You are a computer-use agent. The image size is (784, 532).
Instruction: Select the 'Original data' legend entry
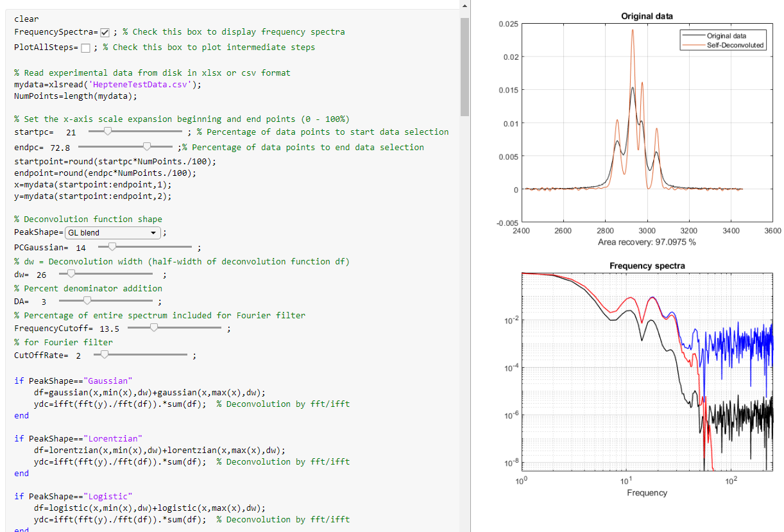[x=726, y=36]
